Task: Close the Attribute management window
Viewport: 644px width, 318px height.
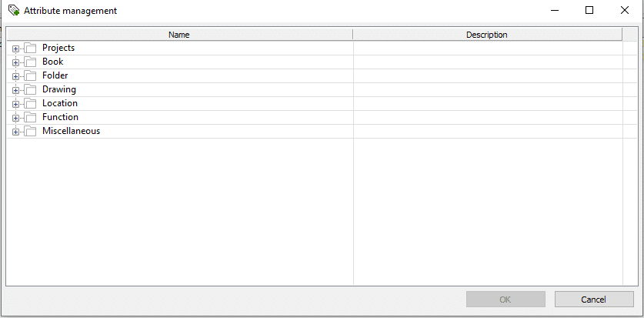Action: tap(625, 11)
